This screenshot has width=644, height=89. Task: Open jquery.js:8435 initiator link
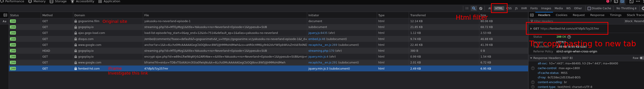pyautogui.click(x=318, y=33)
